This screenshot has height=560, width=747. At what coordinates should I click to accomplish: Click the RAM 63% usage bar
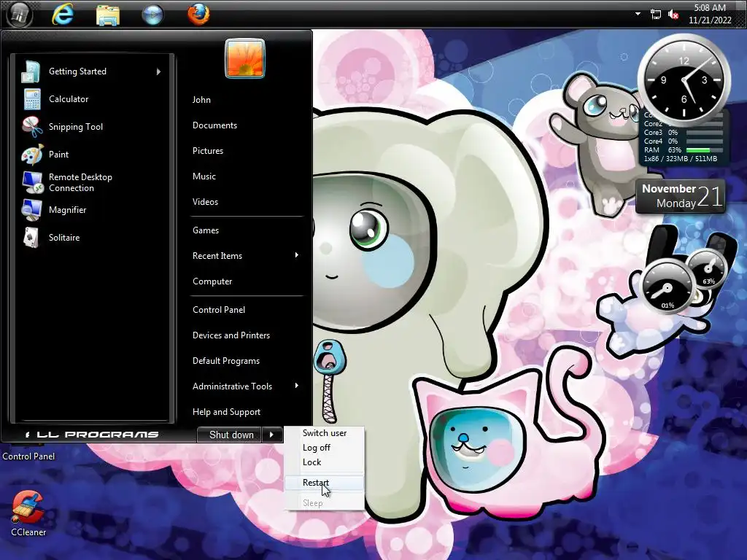704,150
